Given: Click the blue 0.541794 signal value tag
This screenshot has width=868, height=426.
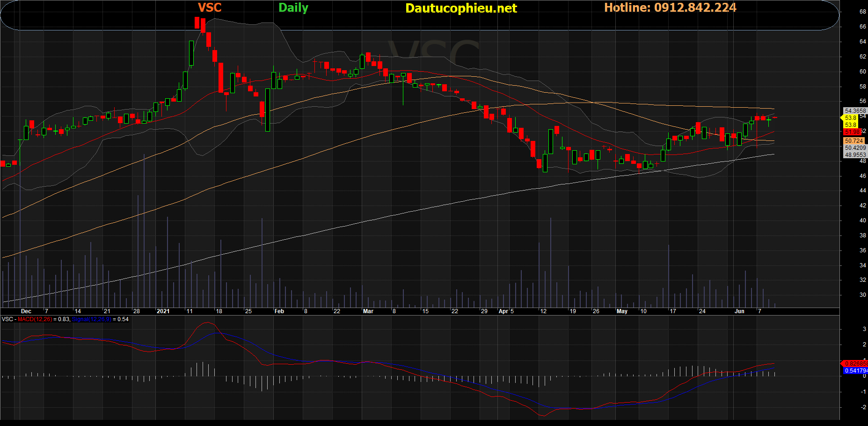Looking at the screenshot, I should pyautogui.click(x=856, y=371).
